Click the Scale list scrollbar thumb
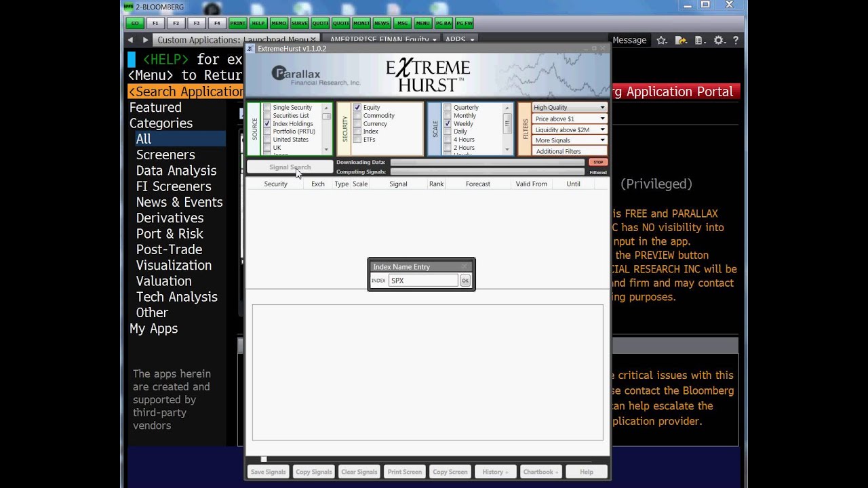This screenshot has height=488, width=868. (507, 122)
